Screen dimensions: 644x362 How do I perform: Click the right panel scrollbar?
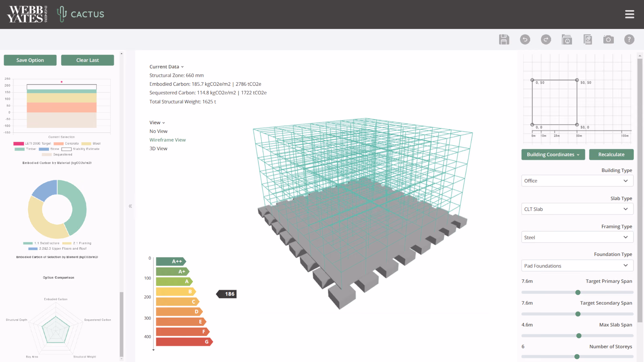click(x=640, y=190)
